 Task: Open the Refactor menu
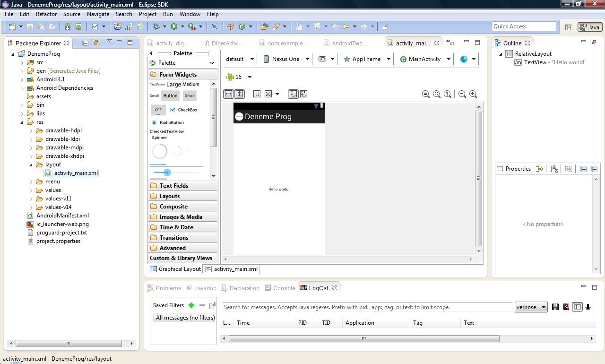[x=46, y=14]
